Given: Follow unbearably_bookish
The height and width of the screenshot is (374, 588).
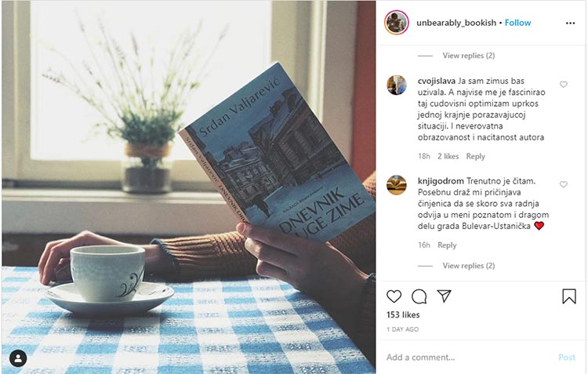Looking at the screenshot, I should tap(518, 23).
